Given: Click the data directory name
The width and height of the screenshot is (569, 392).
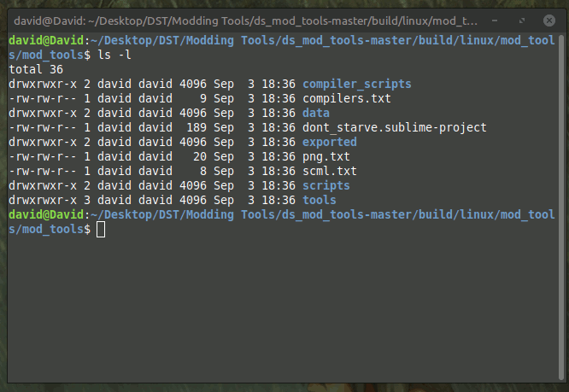Looking at the screenshot, I should (316, 113).
